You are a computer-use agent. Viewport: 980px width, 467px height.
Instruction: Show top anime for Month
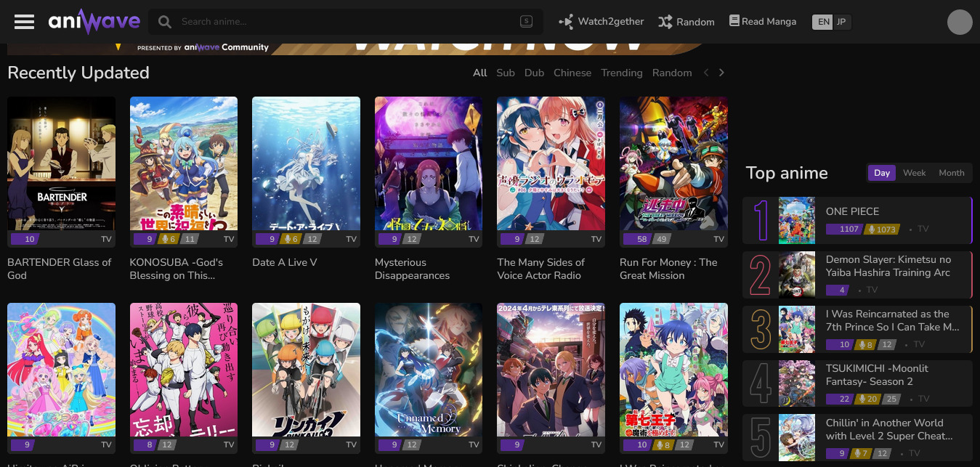[951, 173]
